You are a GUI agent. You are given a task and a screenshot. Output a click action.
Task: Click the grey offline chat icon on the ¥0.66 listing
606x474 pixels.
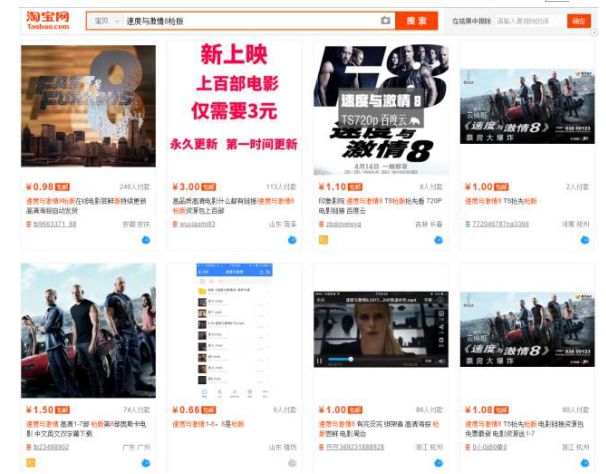point(292,463)
